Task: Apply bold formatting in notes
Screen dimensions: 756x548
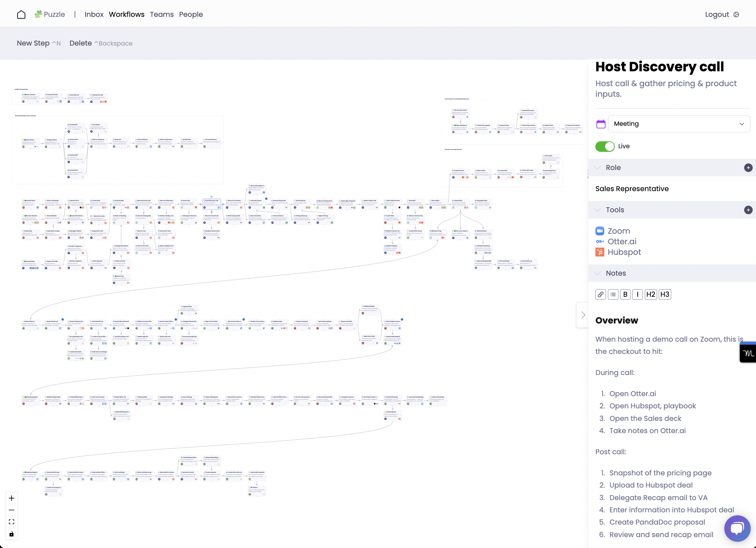Action: (625, 294)
